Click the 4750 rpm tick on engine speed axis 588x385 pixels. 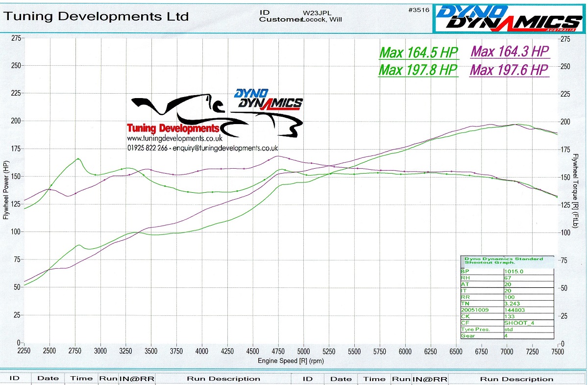pos(278,351)
